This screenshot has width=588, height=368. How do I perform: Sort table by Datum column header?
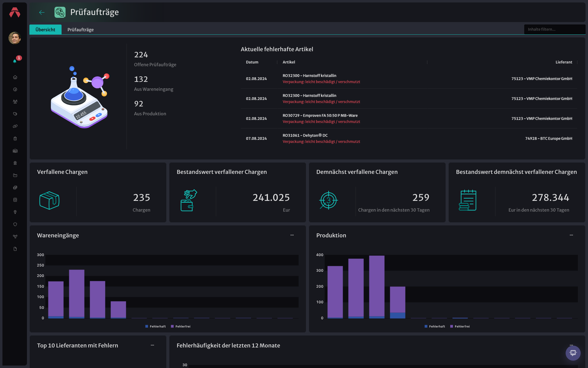252,62
